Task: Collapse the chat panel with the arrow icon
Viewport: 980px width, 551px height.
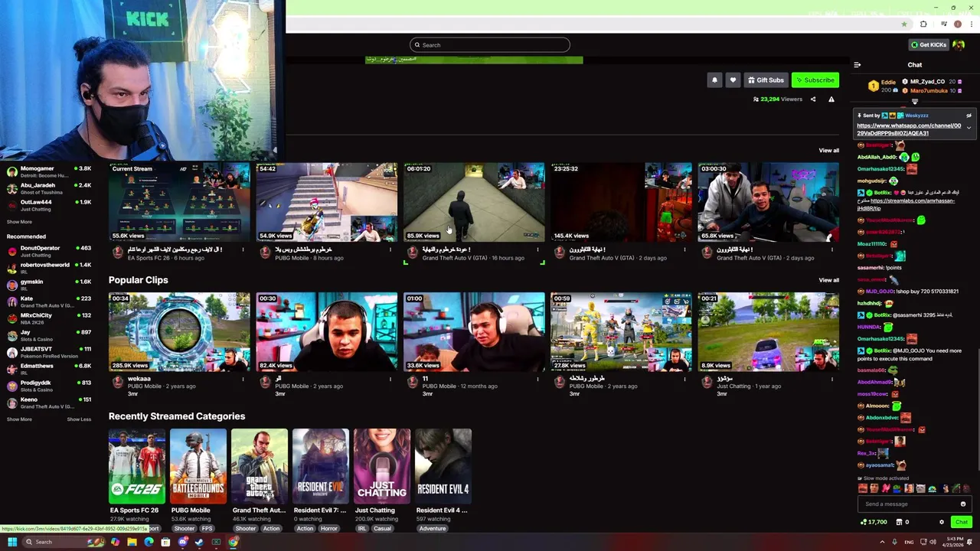Action: pyautogui.click(x=857, y=65)
